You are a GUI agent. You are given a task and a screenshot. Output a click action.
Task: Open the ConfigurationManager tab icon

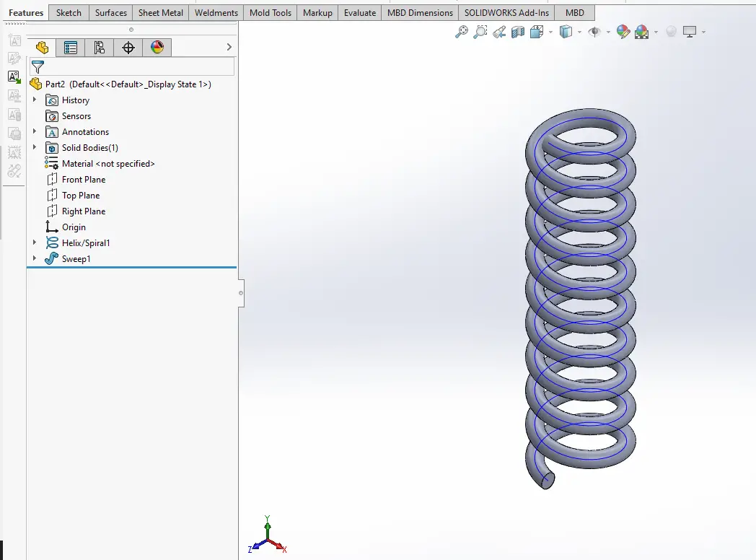point(100,48)
